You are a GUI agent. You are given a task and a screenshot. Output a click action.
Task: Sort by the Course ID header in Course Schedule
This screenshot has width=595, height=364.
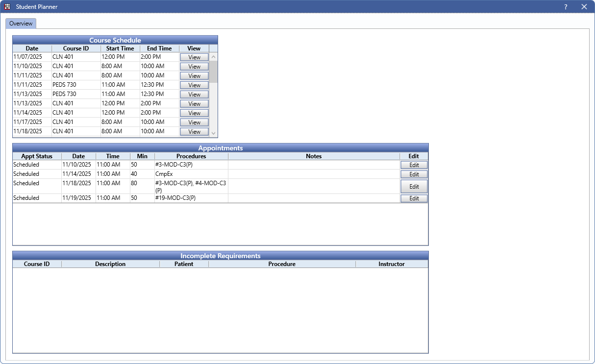coord(76,49)
